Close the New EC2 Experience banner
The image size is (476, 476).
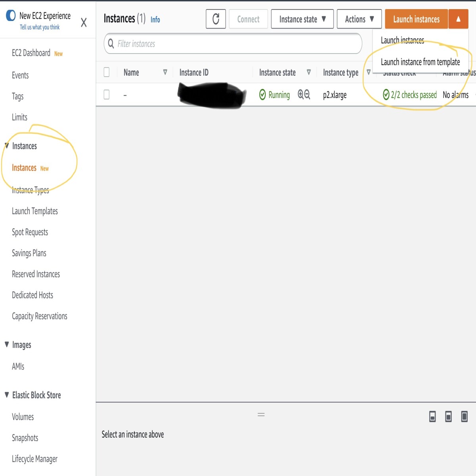point(84,23)
